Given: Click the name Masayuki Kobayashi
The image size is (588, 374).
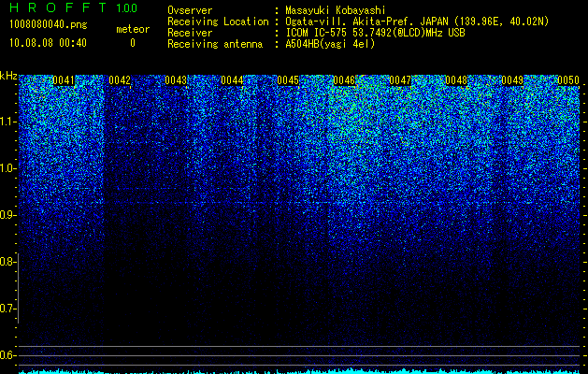Looking at the screenshot, I should pos(336,10).
